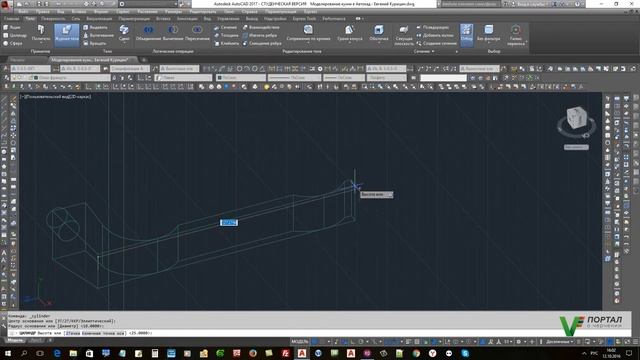Click the viewport label controls at top-left
The image size is (640, 360).
tap(56, 97)
